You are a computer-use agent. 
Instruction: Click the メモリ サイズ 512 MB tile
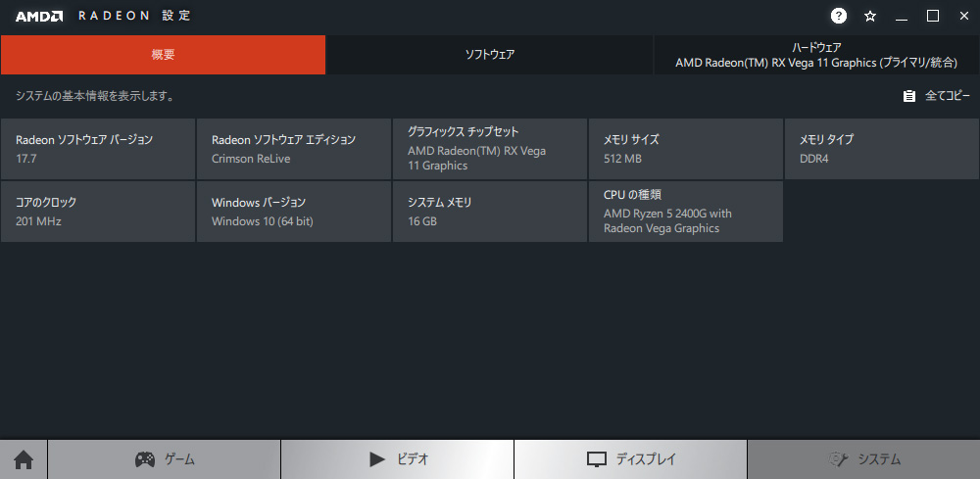click(x=686, y=149)
